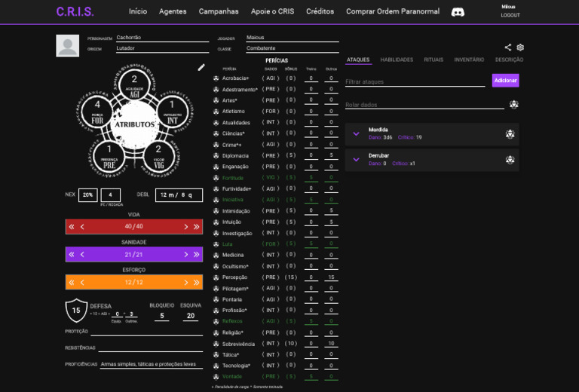Roll the Percepção skill dice icon
The height and width of the screenshot is (392, 579).
[216, 277]
